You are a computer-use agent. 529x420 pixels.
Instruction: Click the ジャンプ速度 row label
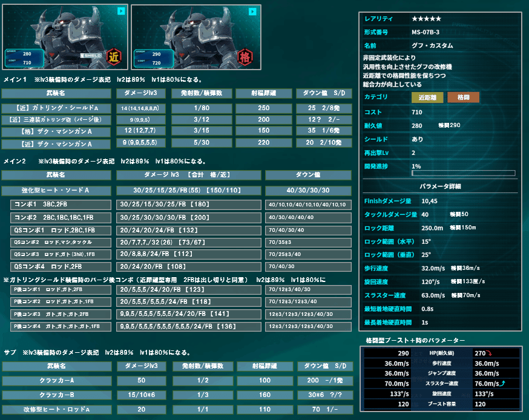click(442, 373)
